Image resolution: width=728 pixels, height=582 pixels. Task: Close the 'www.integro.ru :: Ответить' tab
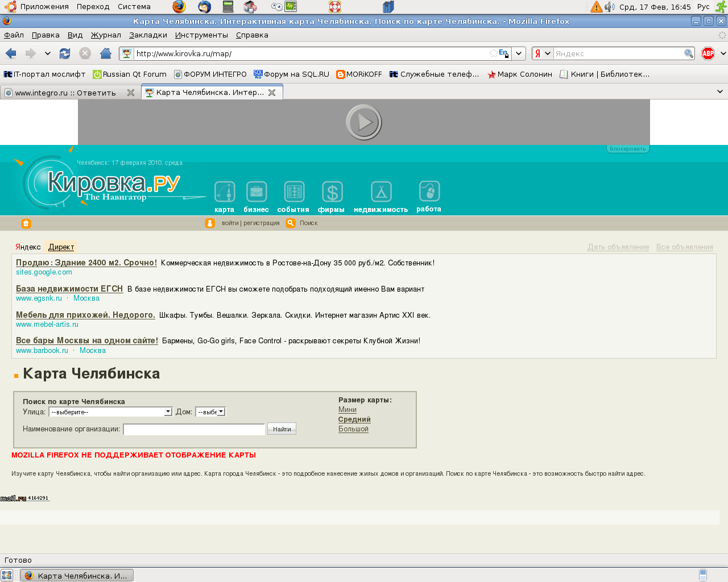coord(131,93)
